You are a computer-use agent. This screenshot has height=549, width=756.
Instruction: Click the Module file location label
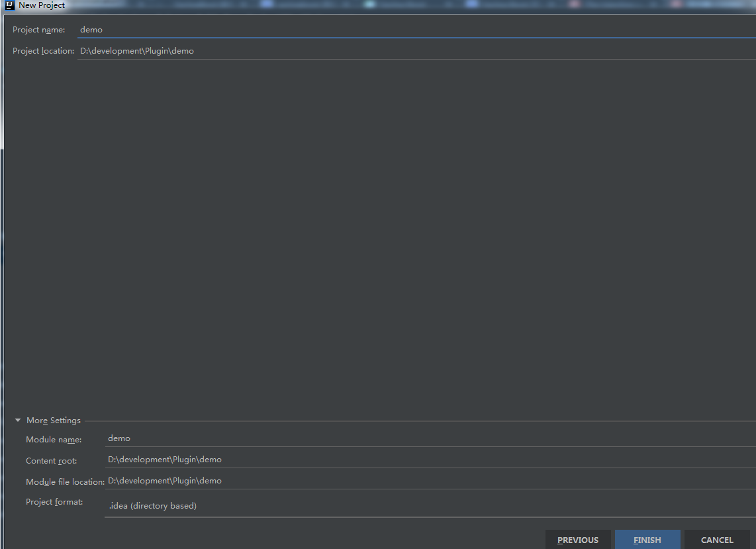65,482
